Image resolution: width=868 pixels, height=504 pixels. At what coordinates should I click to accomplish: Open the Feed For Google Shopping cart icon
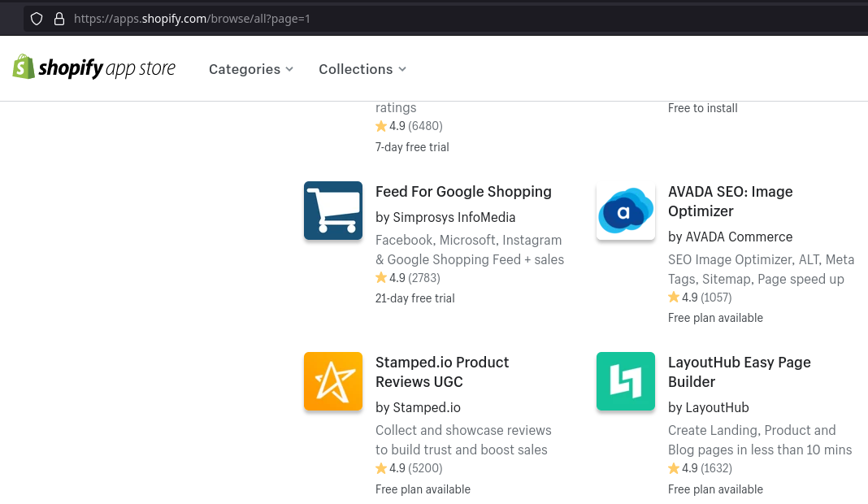pyautogui.click(x=333, y=211)
